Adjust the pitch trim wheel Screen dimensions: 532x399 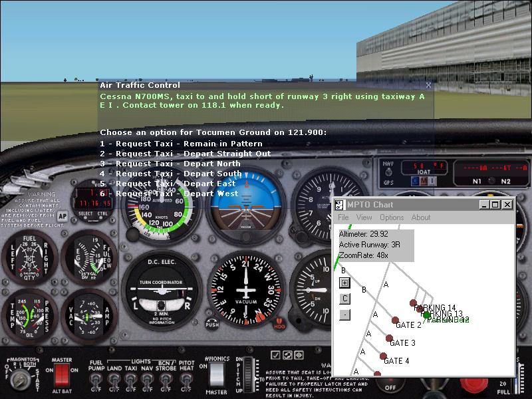pyautogui.click(x=249, y=375)
